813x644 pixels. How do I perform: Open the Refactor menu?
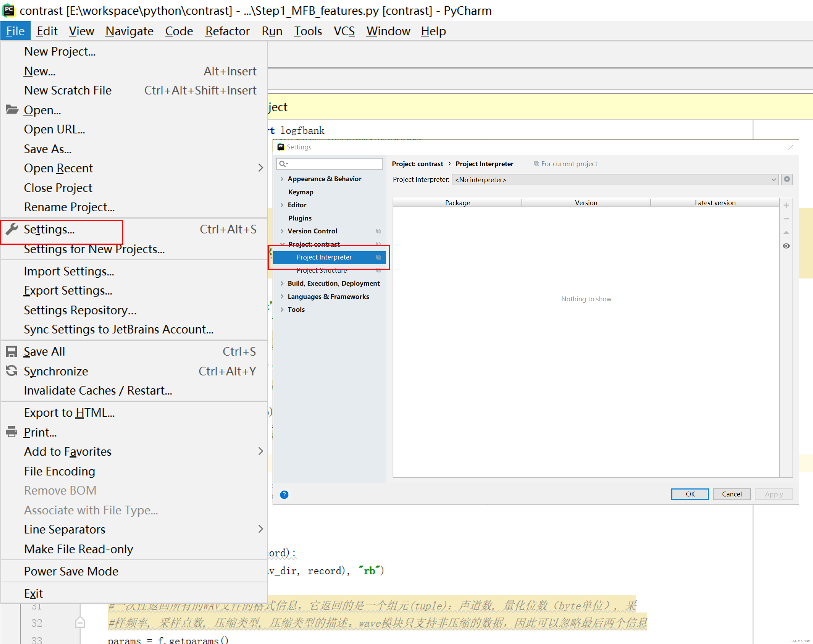click(227, 31)
